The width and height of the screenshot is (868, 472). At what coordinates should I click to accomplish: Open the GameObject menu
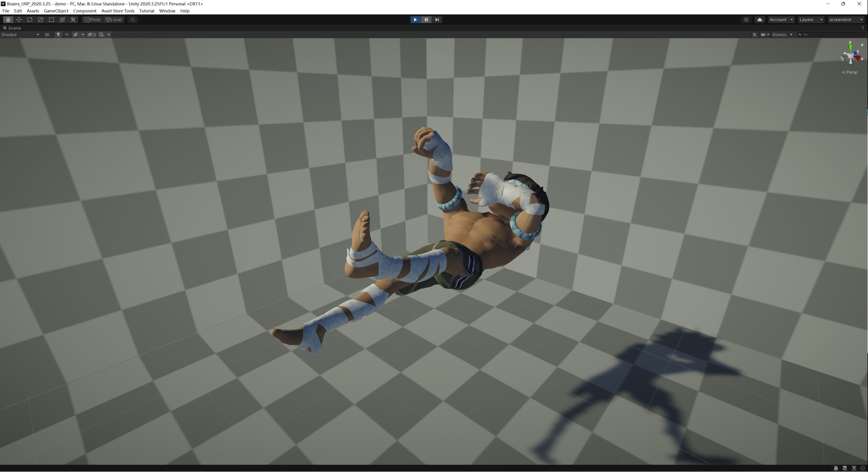click(56, 11)
